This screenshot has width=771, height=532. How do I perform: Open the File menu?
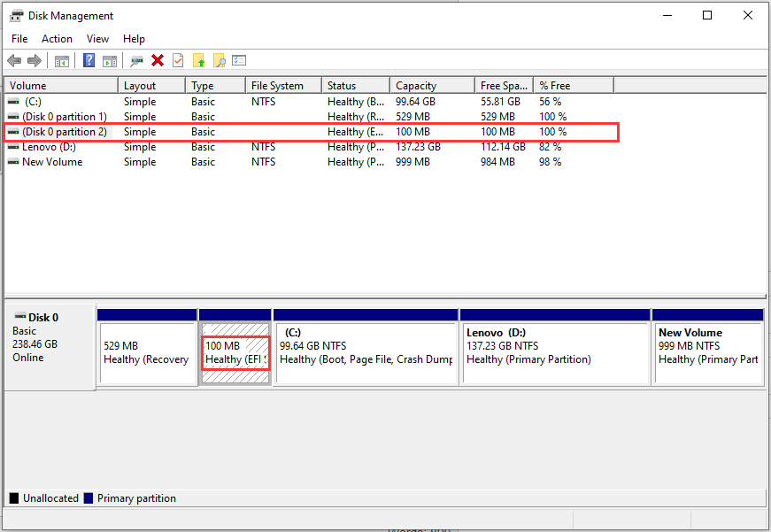click(19, 38)
